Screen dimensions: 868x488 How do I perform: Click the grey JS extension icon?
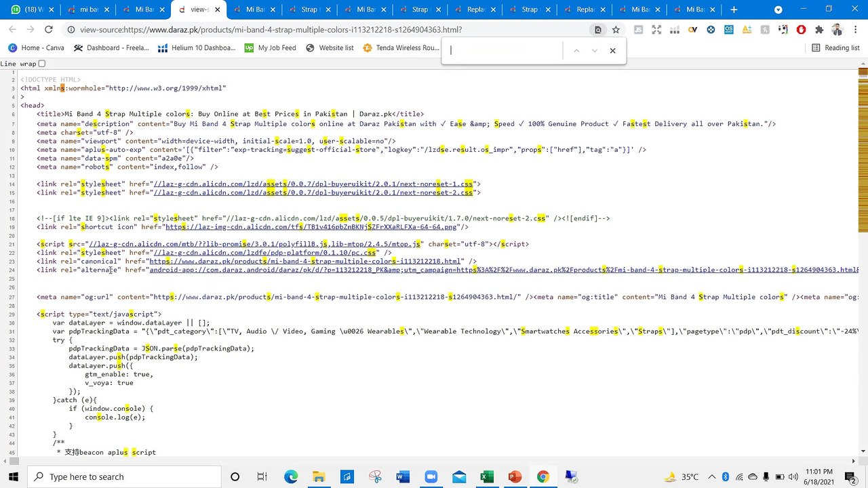[x=638, y=30]
